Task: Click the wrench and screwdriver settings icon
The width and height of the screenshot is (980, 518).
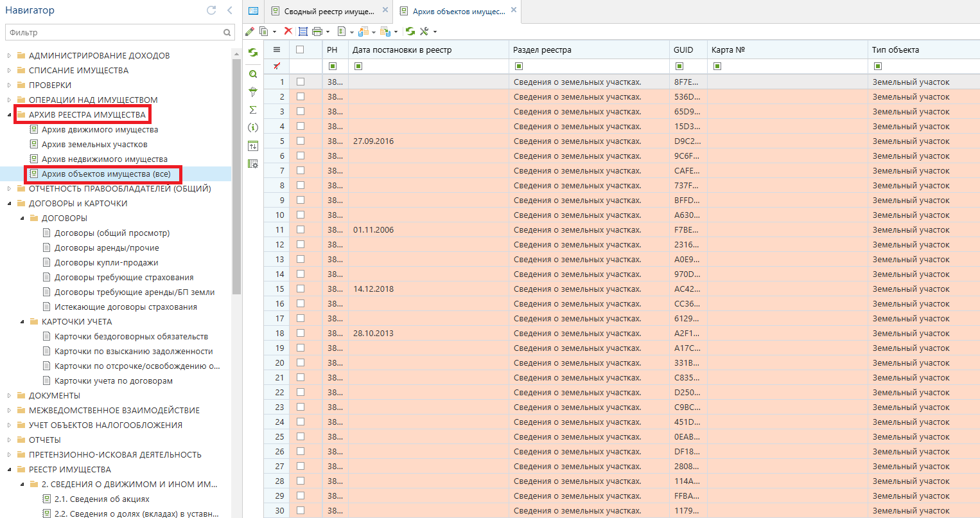Action: pyautogui.click(x=424, y=31)
